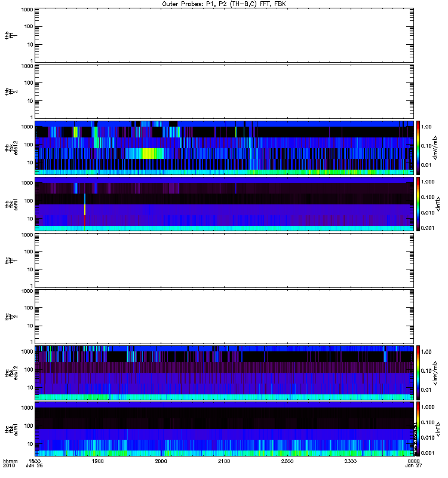Click the red-yellow vertical spike in thb fbk scm1 spectrogram
This screenshot has width=448, height=478.
click(x=85, y=210)
